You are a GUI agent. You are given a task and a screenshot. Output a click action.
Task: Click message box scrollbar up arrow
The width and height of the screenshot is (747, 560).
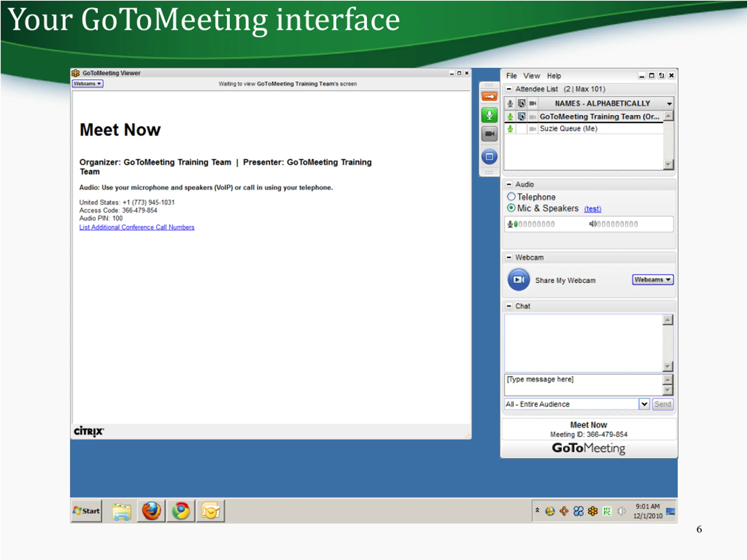coord(668,379)
